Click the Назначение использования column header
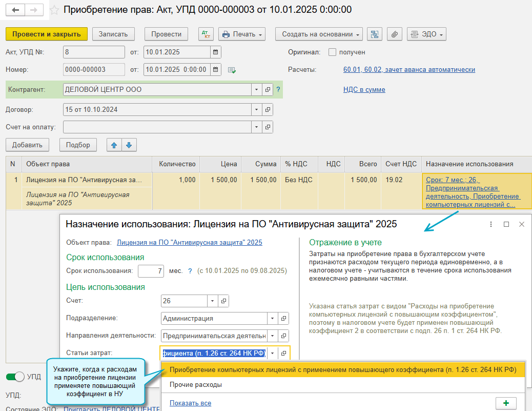The width and height of the screenshot is (532, 411). [477, 164]
